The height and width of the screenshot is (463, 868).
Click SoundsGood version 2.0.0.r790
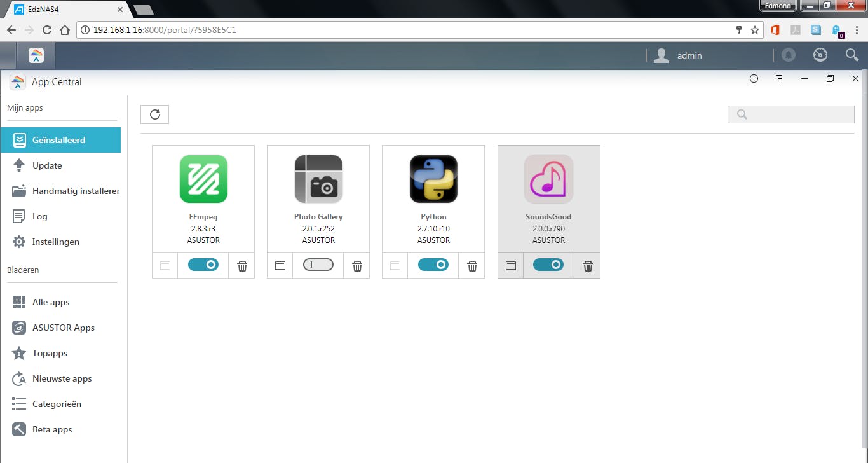(548, 229)
